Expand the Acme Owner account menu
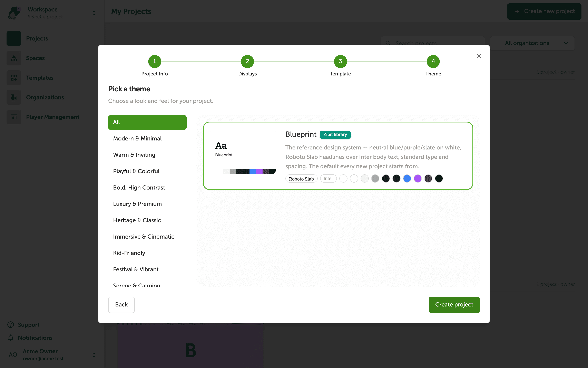Viewport: 588px width, 368px height. [x=52, y=355]
